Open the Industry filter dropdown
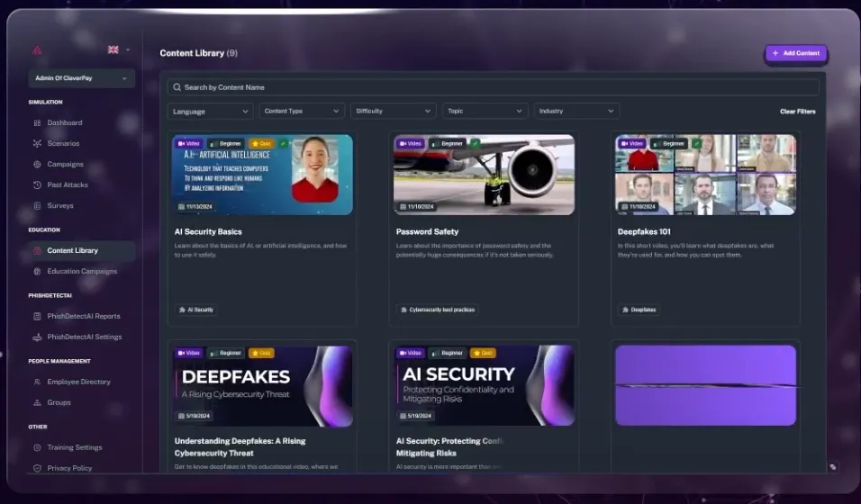Screen dimensions: 861x504 click(x=576, y=111)
